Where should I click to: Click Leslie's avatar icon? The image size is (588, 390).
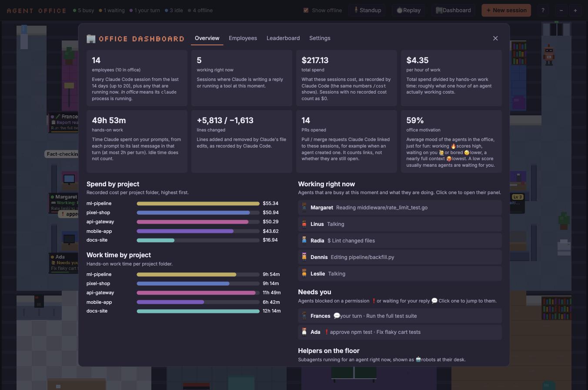point(304,274)
